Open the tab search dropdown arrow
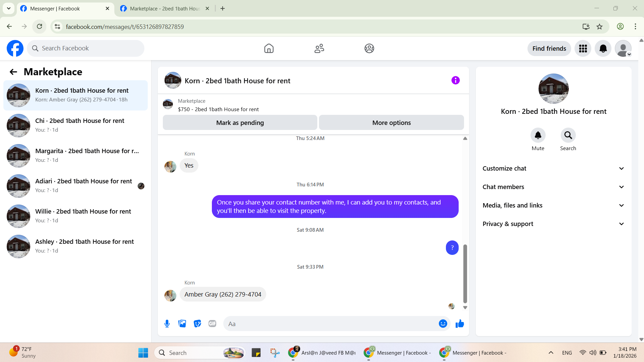 (x=9, y=8)
